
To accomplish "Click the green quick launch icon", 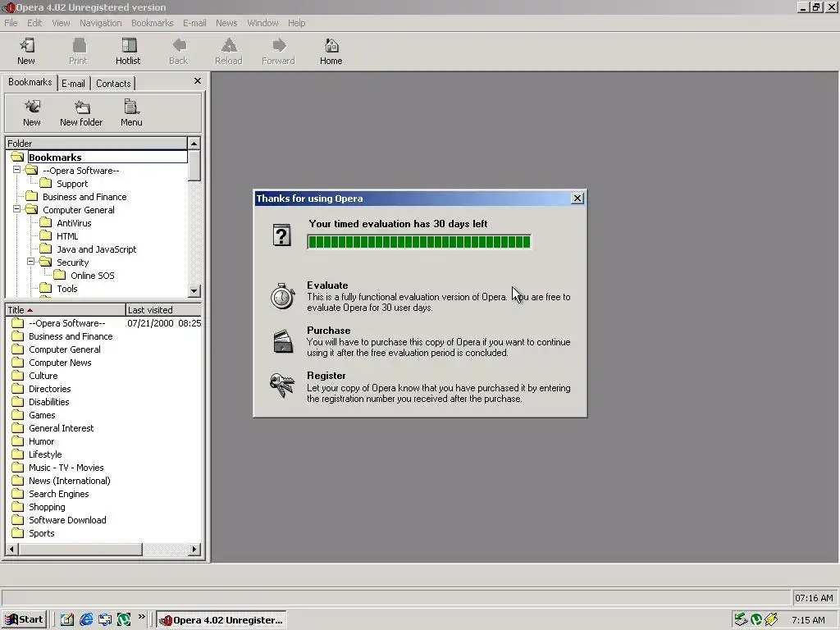I will (x=124, y=619).
